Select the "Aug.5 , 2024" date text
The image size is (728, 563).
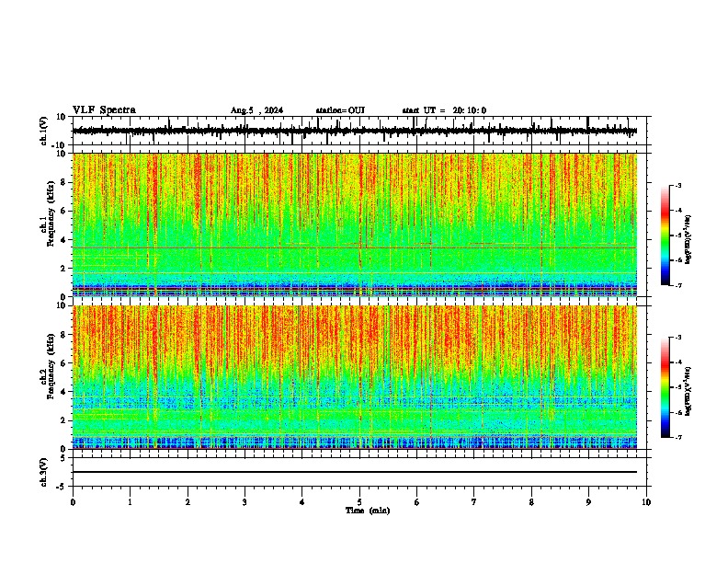coord(256,110)
